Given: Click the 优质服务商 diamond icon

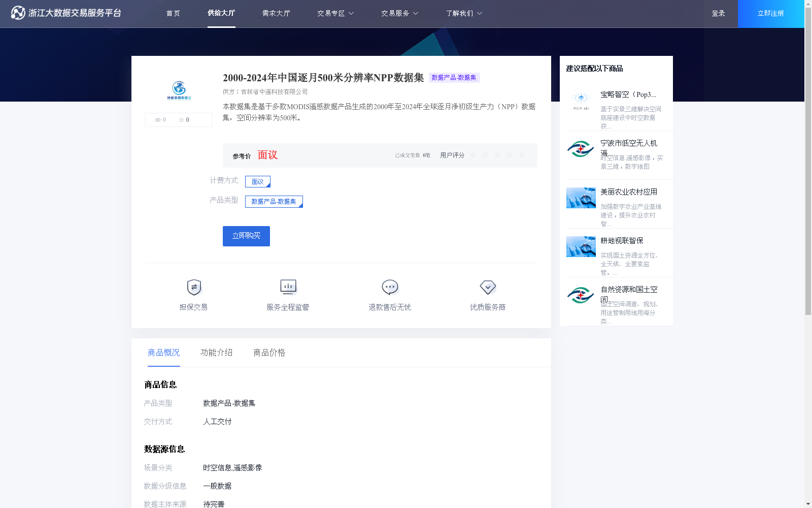Looking at the screenshot, I should [x=488, y=287].
